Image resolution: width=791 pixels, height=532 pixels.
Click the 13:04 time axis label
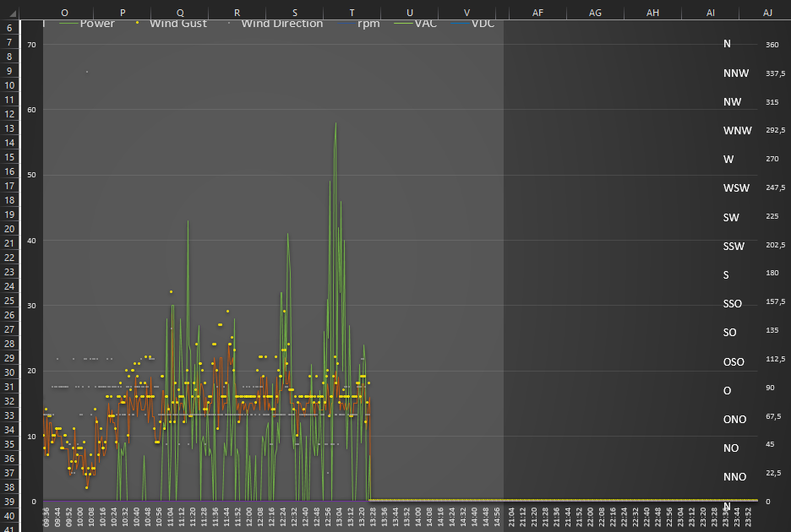340,518
